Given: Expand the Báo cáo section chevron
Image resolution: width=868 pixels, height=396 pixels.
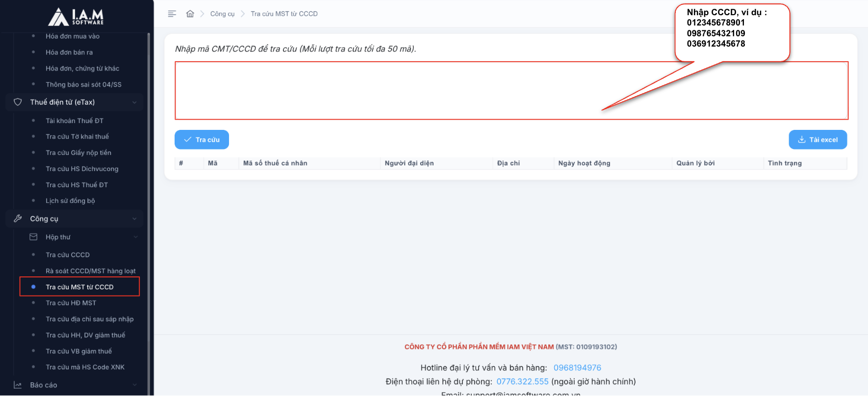Looking at the screenshot, I should coord(134,385).
